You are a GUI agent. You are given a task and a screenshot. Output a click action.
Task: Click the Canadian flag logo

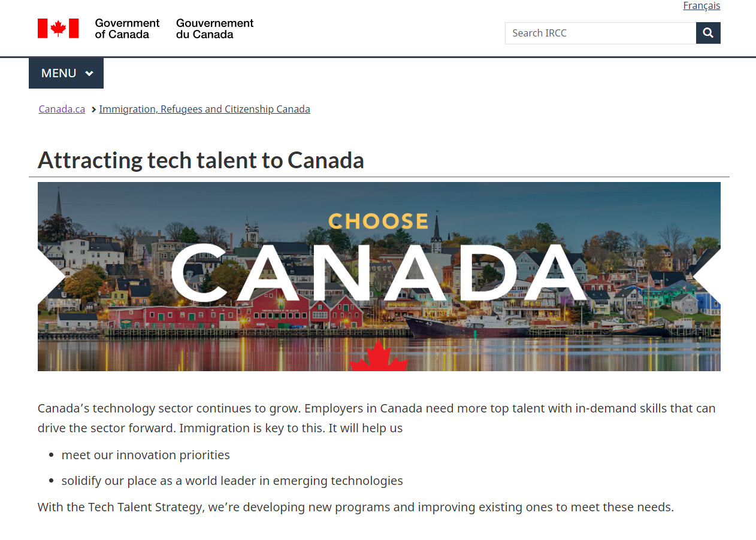(58, 28)
